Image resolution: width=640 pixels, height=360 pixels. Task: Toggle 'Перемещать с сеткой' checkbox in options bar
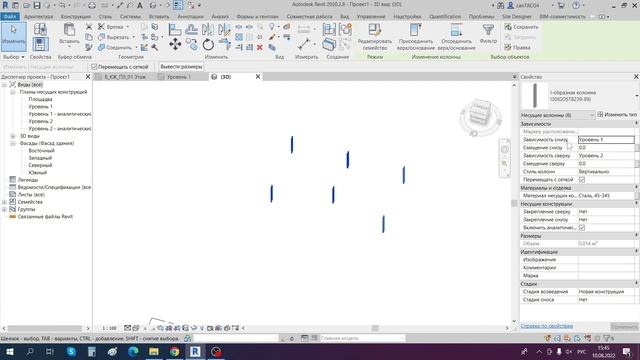click(x=94, y=67)
